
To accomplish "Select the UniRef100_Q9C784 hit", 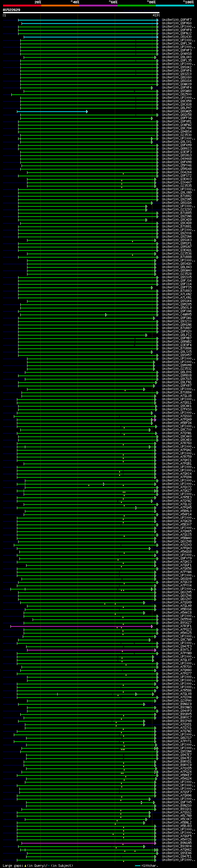I will 177,128.
